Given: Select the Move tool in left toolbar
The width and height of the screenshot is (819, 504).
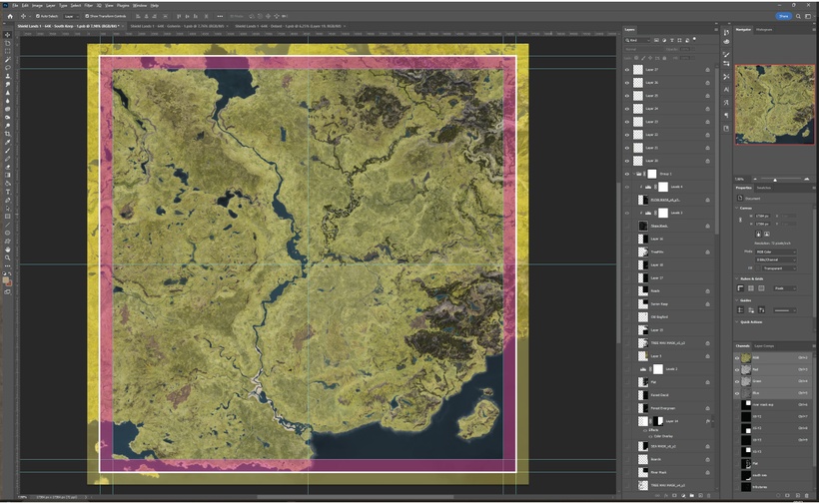Looking at the screenshot, I should 7,35.
